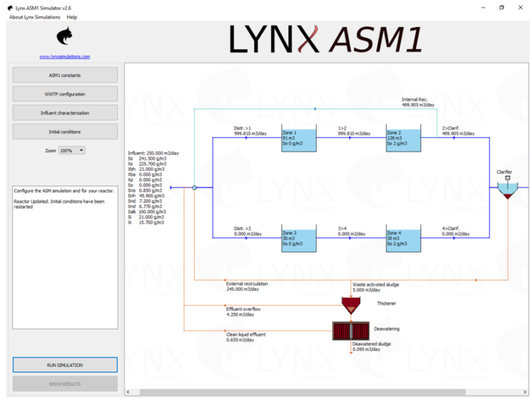Click the Zone 1 reactor tank
The height and width of the screenshot is (400, 532).
coord(299,138)
